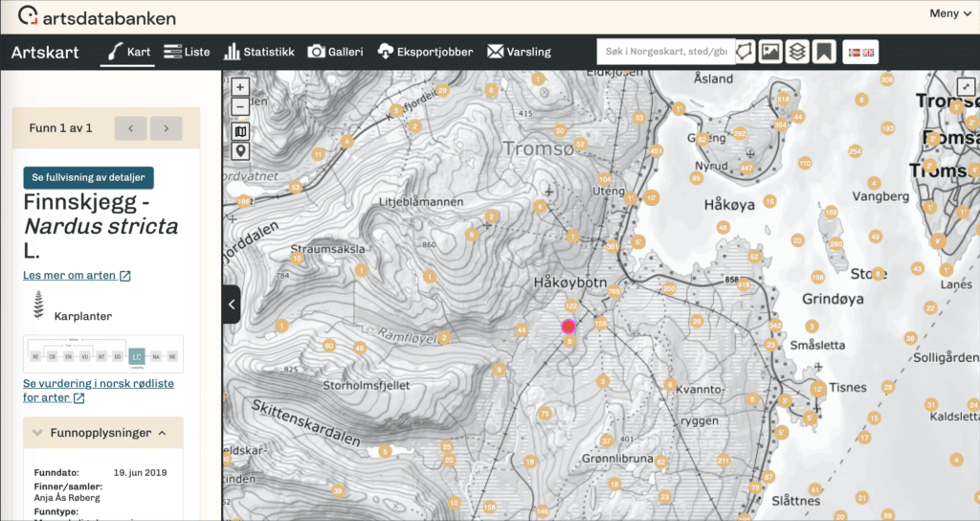This screenshot has height=521, width=980.
Task: Switch language using the flags button
Action: point(860,52)
